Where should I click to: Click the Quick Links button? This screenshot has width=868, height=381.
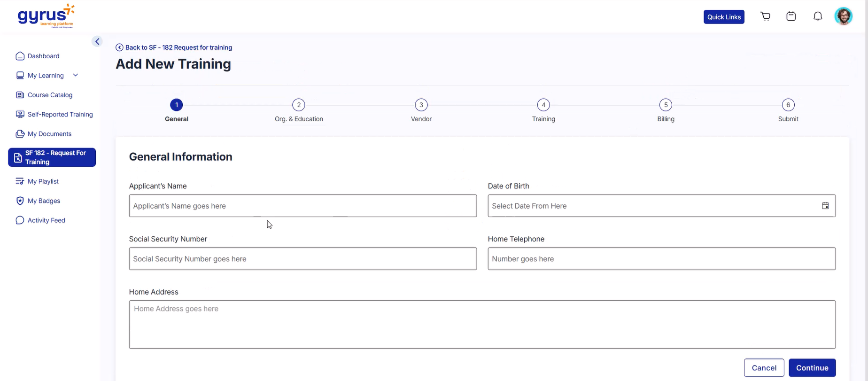pyautogui.click(x=724, y=17)
